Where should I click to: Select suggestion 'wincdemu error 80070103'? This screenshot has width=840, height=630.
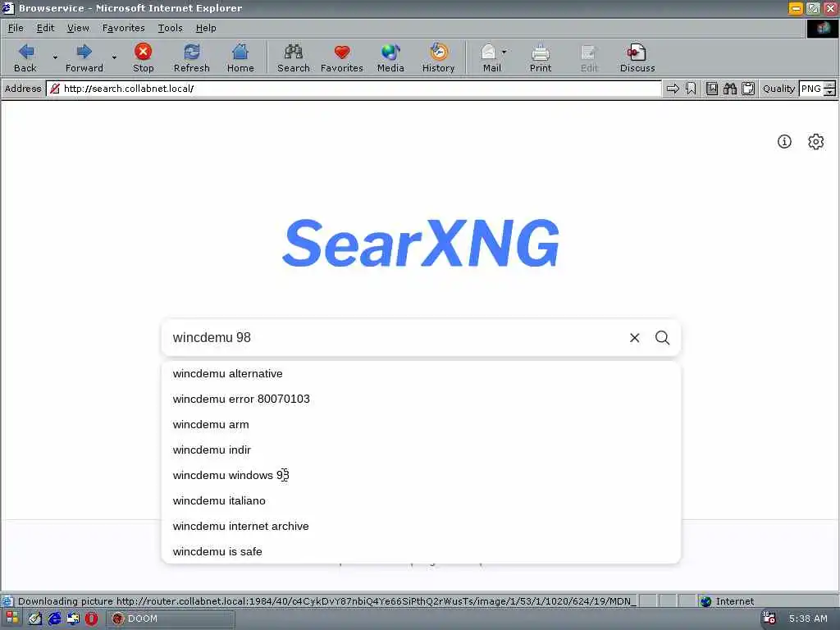[421, 399]
